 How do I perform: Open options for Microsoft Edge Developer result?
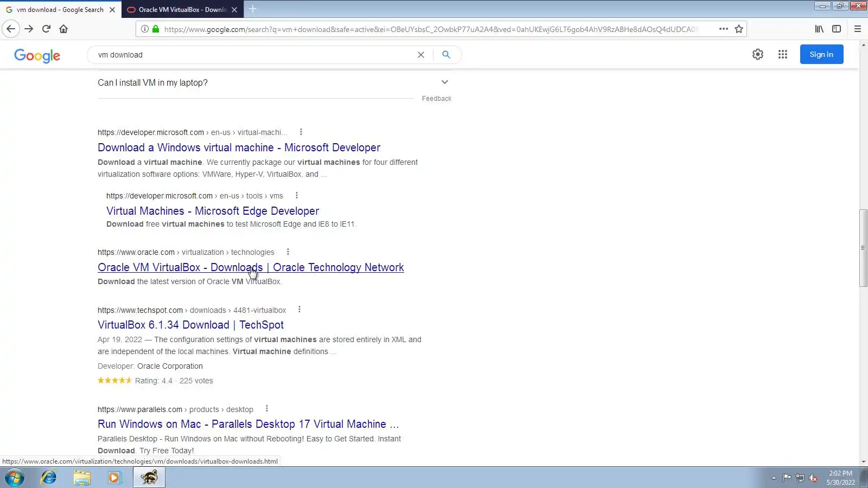coord(297,195)
